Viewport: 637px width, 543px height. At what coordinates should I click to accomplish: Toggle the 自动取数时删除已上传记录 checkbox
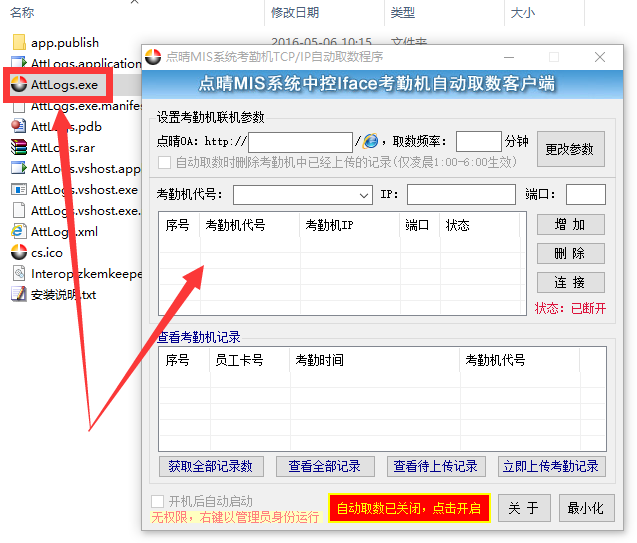coord(165,162)
